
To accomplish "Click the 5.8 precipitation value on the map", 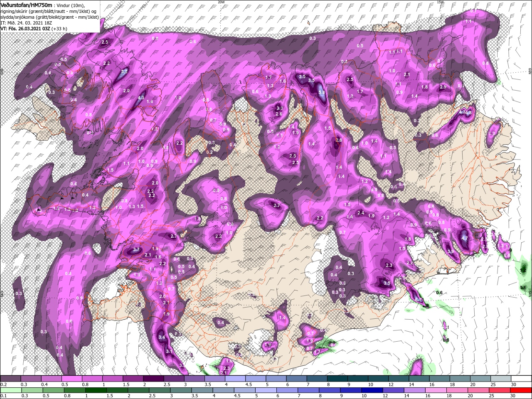I will coord(321,92).
